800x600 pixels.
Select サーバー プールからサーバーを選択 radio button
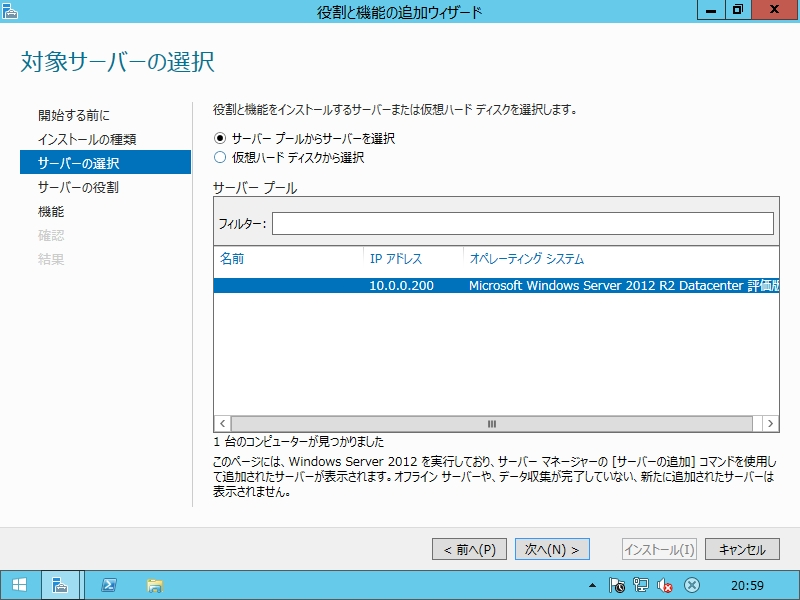(x=220, y=138)
